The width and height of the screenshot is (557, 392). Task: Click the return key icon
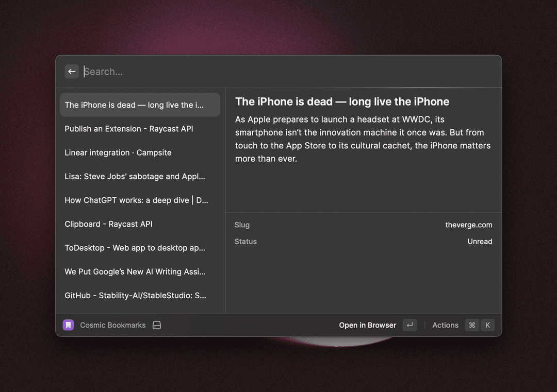pos(409,325)
